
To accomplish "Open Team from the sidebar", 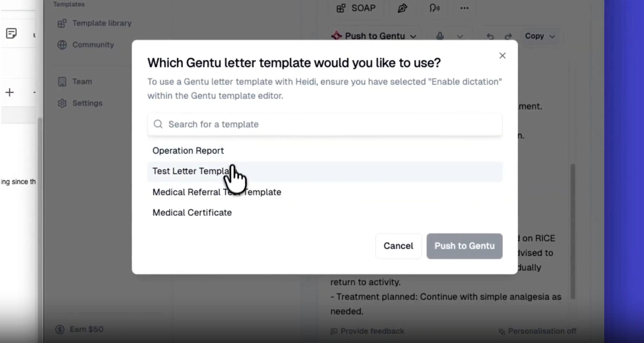I will [x=82, y=82].
